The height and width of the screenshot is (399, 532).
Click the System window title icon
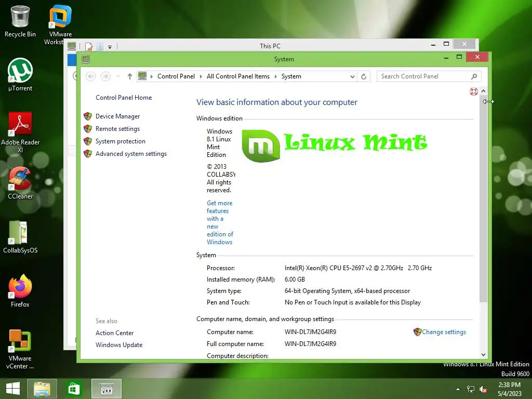(86, 59)
